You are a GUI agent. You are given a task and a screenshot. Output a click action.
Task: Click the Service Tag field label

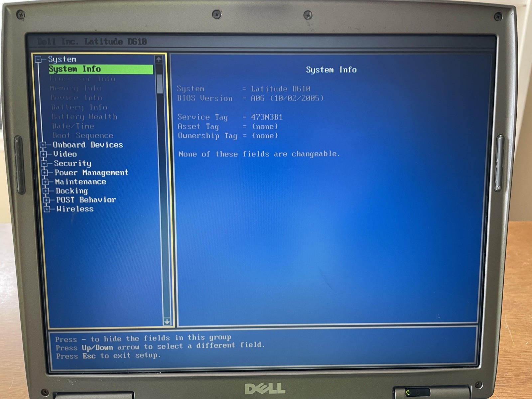click(202, 117)
